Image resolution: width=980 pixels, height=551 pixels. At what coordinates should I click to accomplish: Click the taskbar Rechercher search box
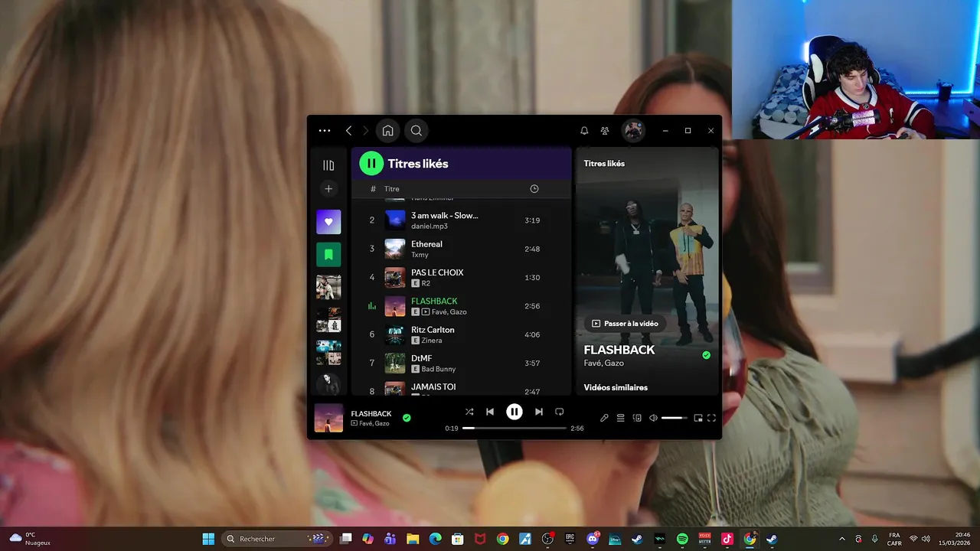coord(277,539)
